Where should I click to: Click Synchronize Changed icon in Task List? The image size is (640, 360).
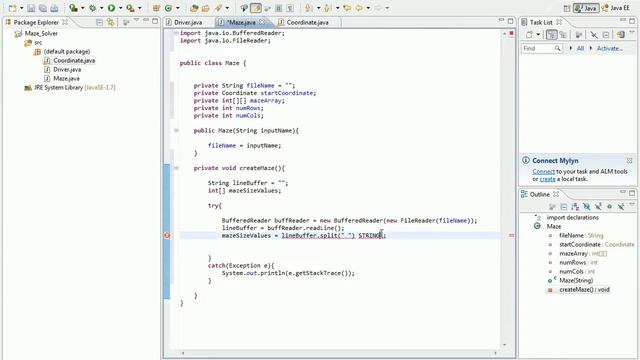[621, 35]
